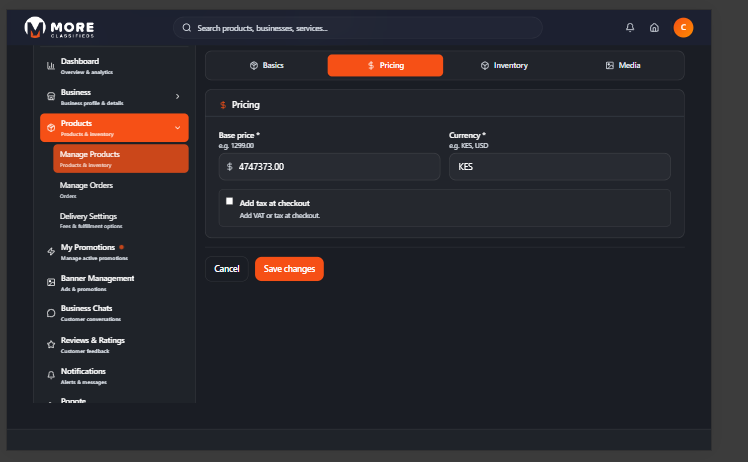
Task: Collapse the Products section chevron
Action: pyautogui.click(x=177, y=128)
